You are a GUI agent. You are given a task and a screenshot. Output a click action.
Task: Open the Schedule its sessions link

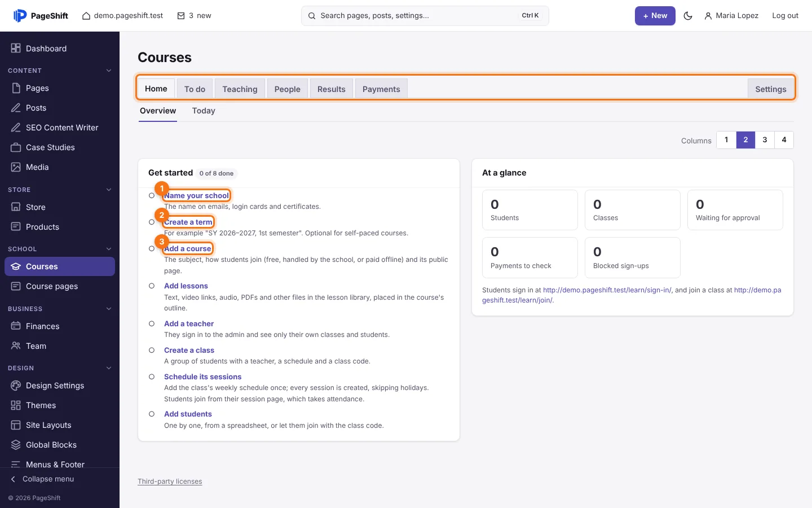[202, 377]
